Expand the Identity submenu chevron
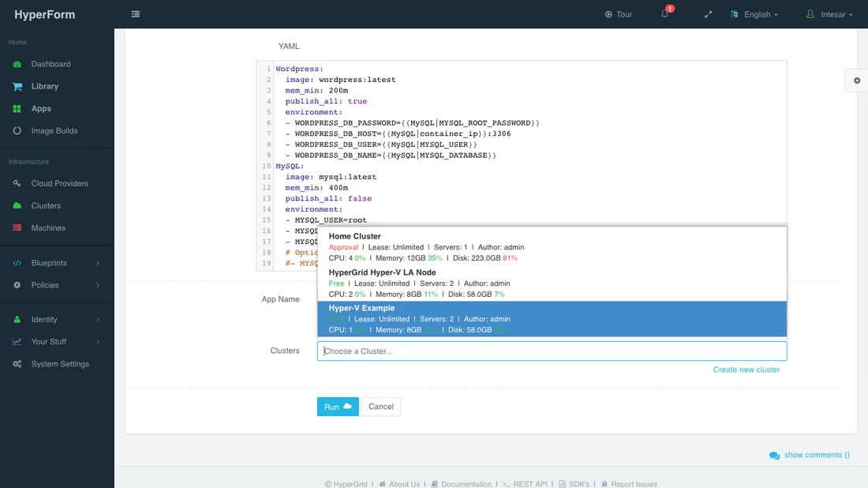This screenshot has height=488, width=868. 98,320
